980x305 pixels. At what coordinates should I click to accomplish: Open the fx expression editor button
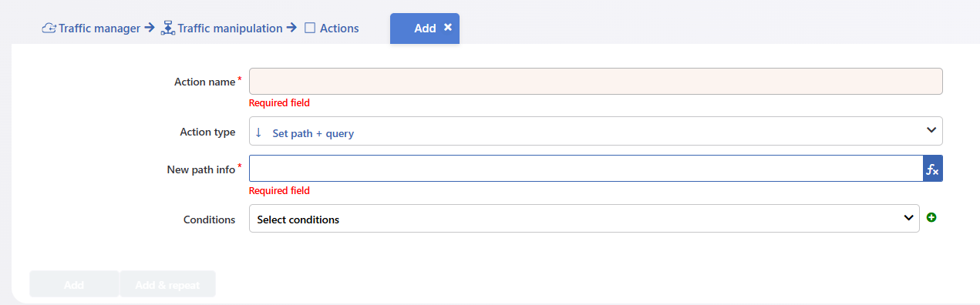(x=932, y=169)
